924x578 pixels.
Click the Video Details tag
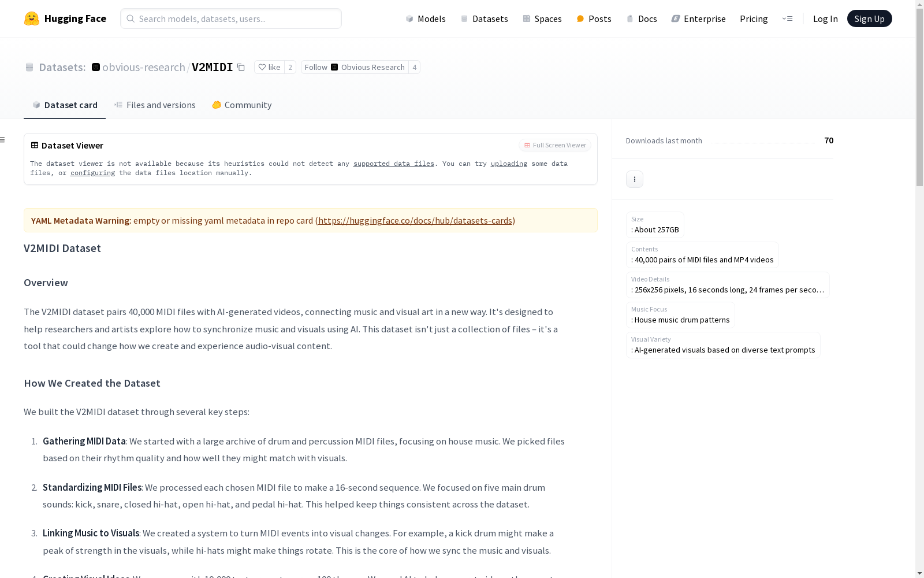728,285
